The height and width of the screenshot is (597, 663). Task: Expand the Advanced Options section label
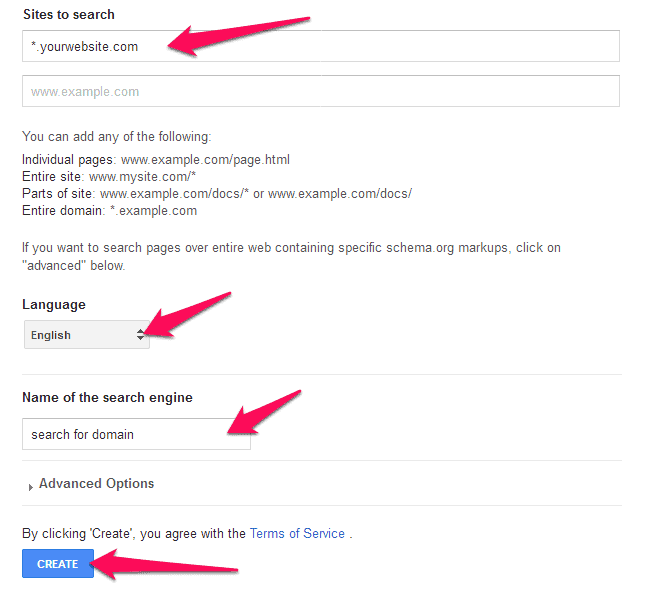(97, 484)
